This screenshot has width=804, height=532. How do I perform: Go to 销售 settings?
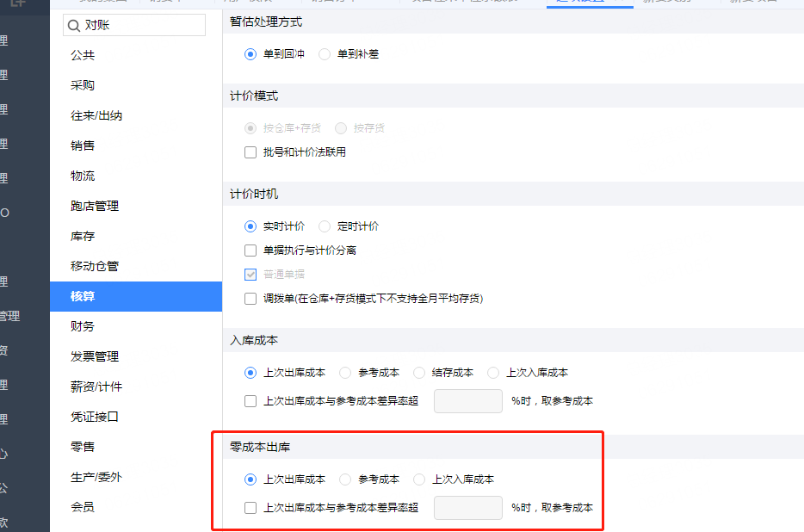pyautogui.click(x=136, y=145)
